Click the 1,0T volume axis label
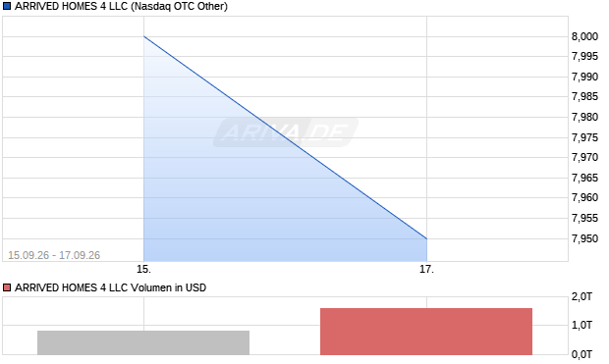 581,325
